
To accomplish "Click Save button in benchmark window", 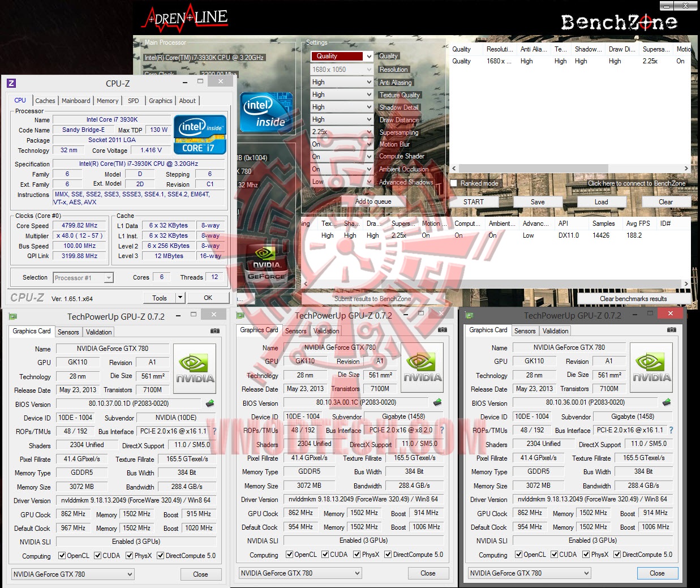I will click(538, 202).
